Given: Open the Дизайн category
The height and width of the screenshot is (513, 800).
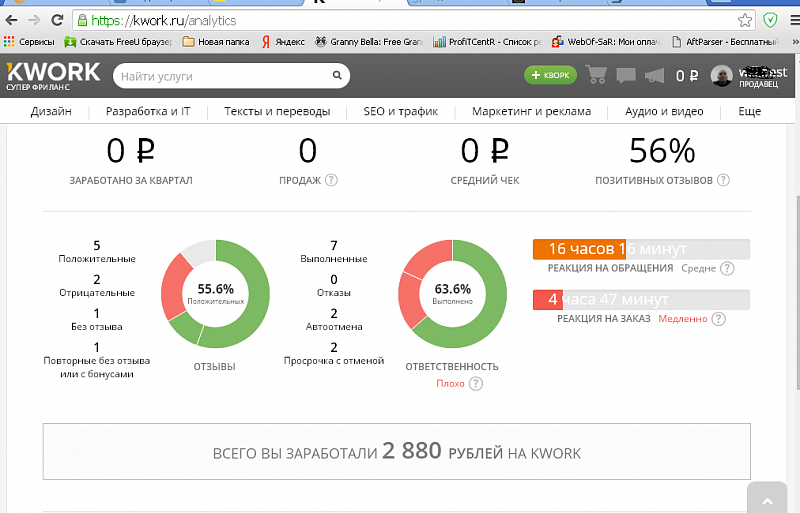Looking at the screenshot, I should point(51,111).
